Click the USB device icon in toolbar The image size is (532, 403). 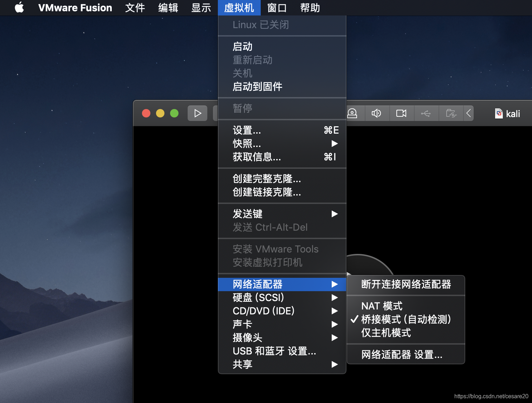click(426, 113)
